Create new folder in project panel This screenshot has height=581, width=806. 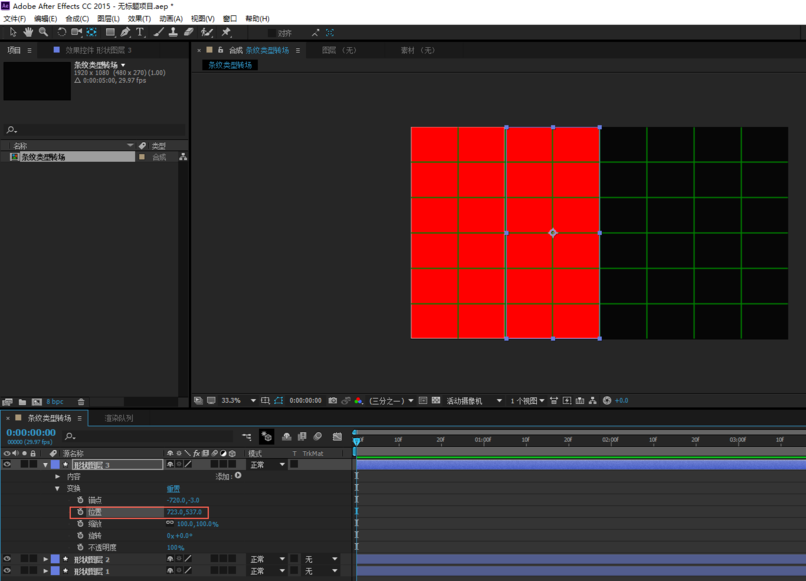pos(22,402)
